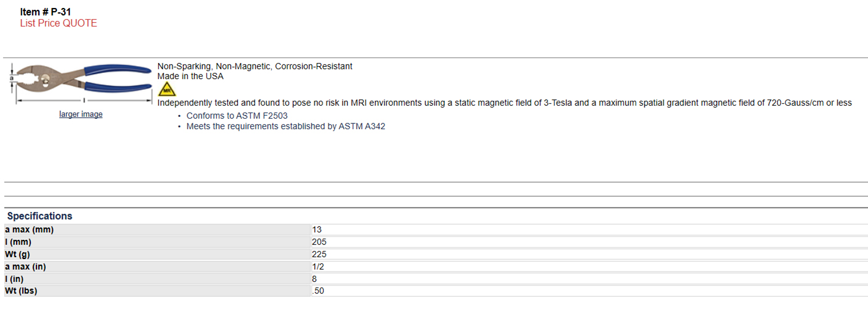Click the Wt (lbs) row label
868x311 pixels.
click(x=157, y=291)
